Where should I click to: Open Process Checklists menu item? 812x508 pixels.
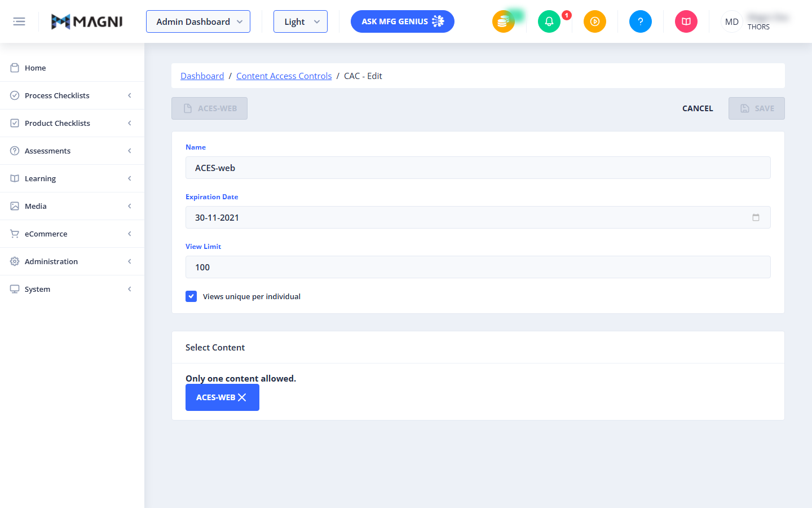tap(72, 95)
